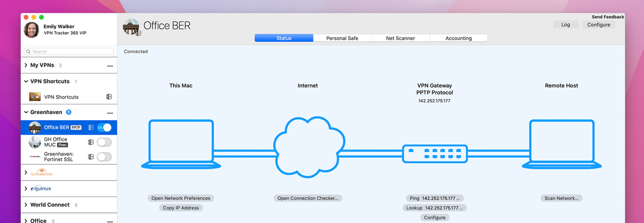Click the Open Connection Checker button
The image size is (644, 223).
coord(308,198)
